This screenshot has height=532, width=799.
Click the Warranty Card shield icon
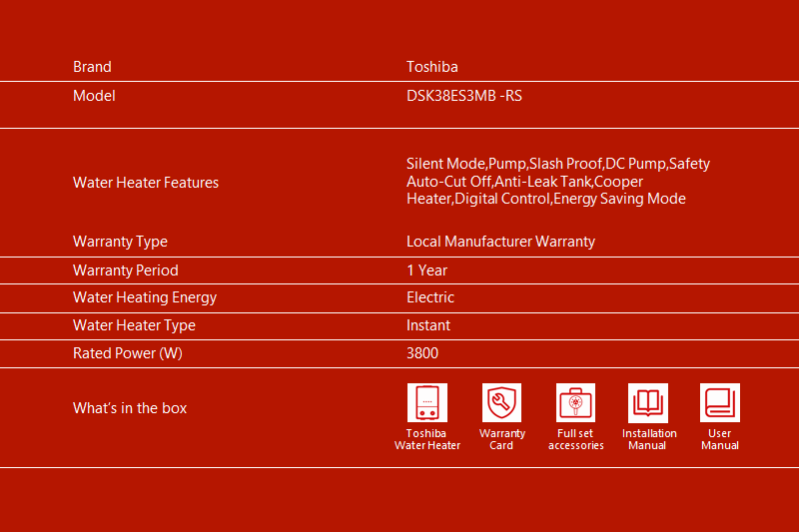click(501, 402)
